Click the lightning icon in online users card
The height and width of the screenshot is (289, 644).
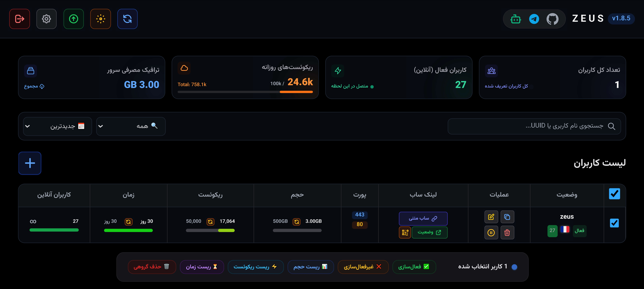[x=338, y=71]
